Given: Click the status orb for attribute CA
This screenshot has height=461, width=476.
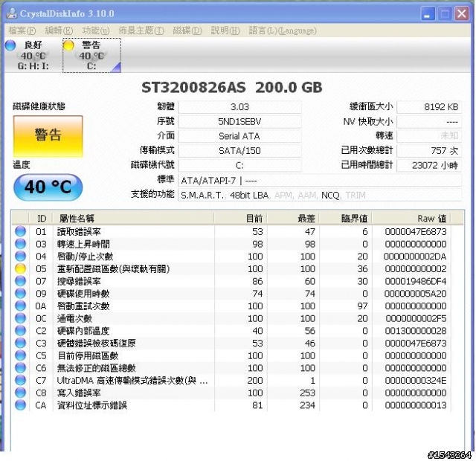Looking at the screenshot, I should pyautogui.click(x=20, y=405).
